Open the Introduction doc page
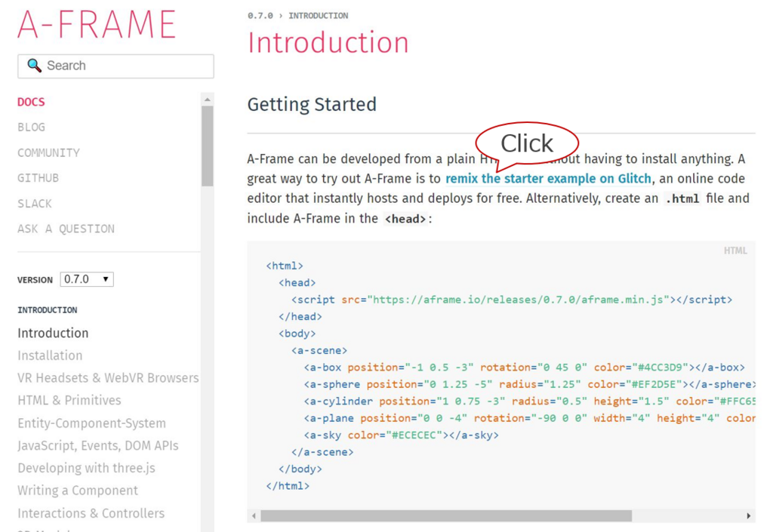The image size is (773, 532). 53,333
